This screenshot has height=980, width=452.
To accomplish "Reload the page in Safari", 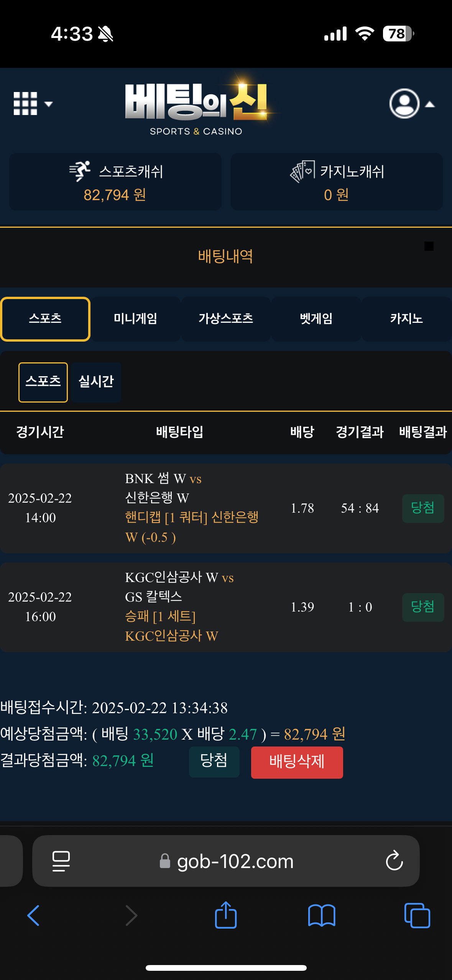I will click(x=394, y=861).
